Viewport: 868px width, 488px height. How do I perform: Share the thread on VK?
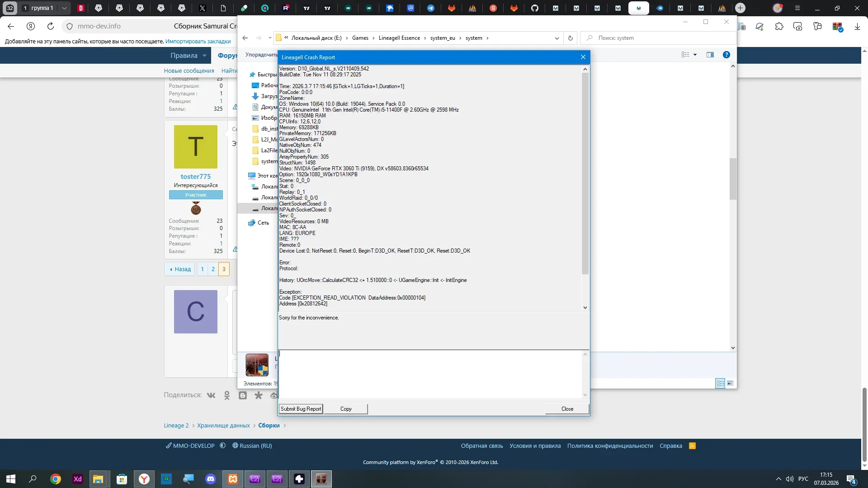point(211,395)
